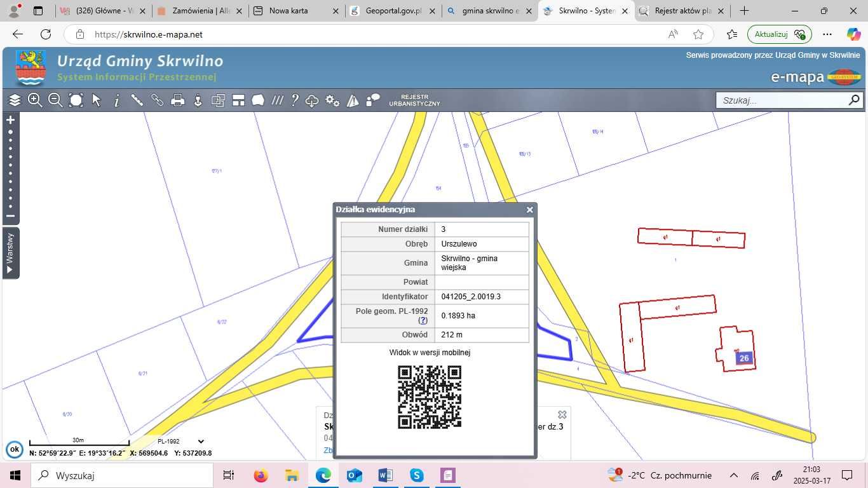Open Word from the taskbar
The height and width of the screenshot is (488, 868).
386,475
